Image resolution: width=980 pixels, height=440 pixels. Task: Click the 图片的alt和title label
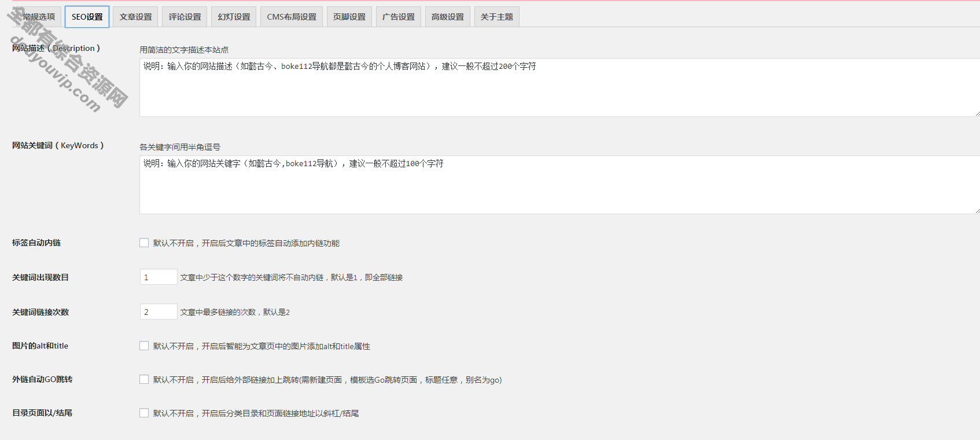click(x=40, y=346)
